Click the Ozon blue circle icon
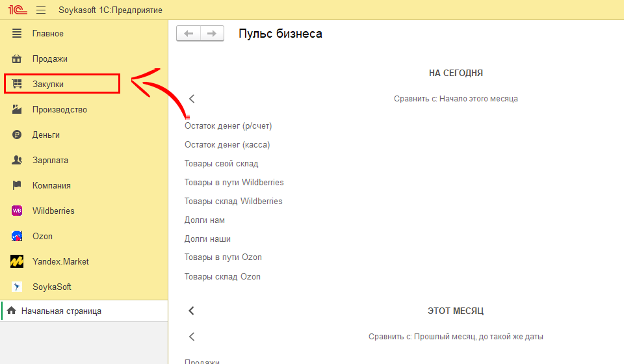This screenshot has width=624, height=364. point(18,236)
